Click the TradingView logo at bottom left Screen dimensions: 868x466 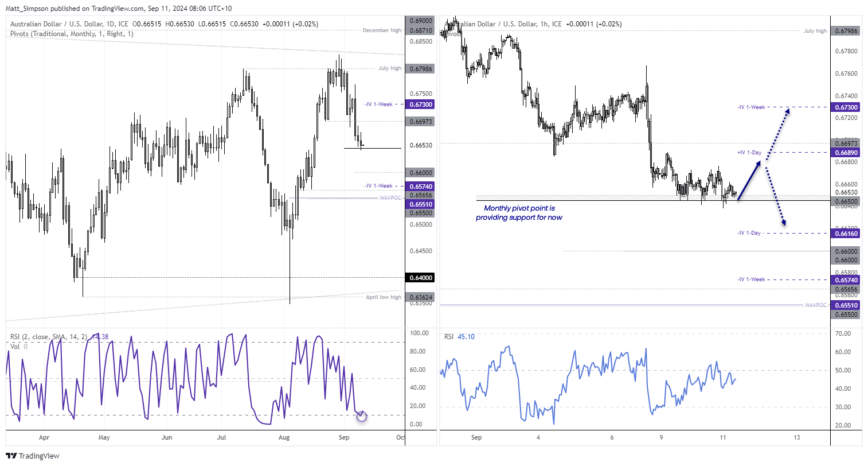33,456
